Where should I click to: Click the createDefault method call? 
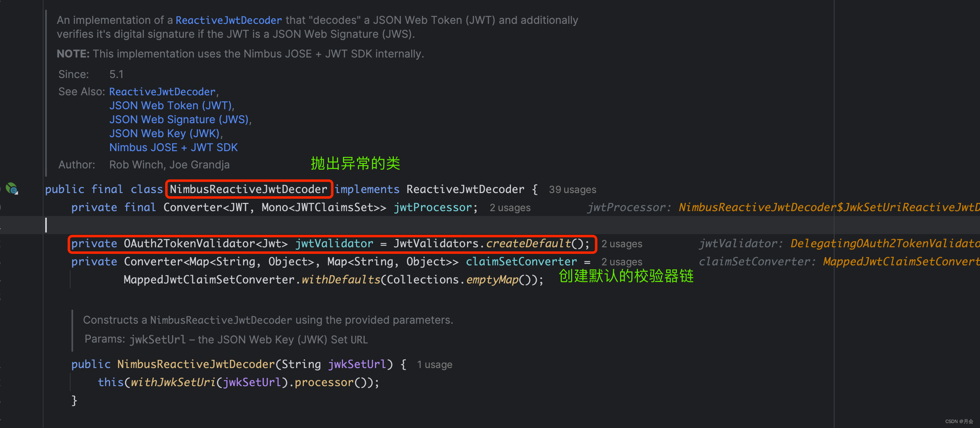tap(528, 244)
